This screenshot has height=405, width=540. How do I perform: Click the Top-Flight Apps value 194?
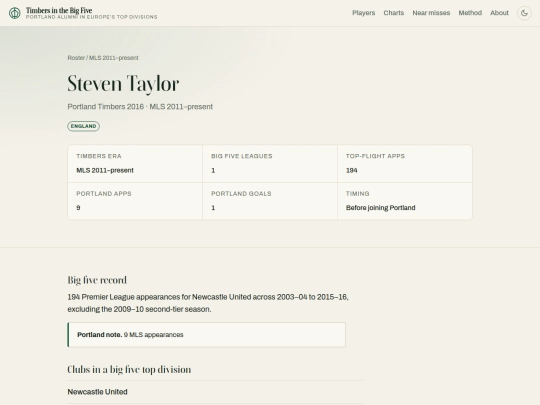pos(352,170)
